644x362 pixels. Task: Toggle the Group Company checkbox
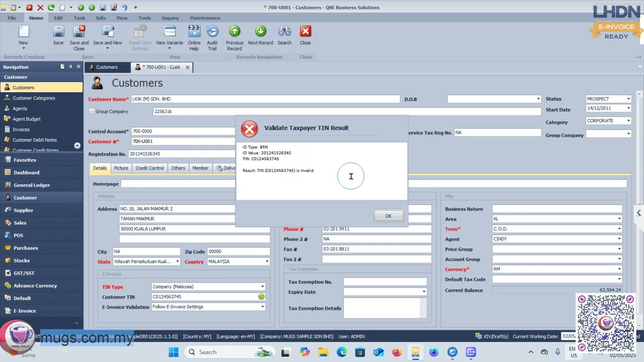pos(91,112)
